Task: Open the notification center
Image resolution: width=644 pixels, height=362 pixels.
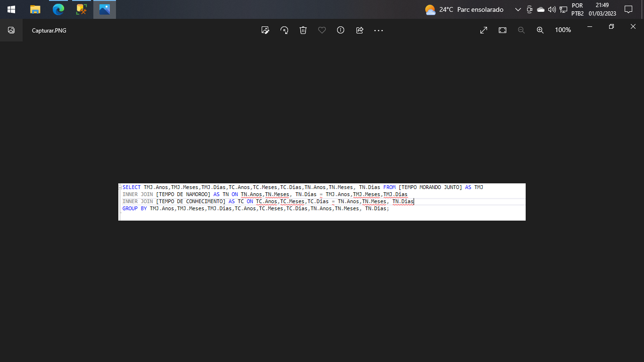Action: pyautogui.click(x=628, y=9)
